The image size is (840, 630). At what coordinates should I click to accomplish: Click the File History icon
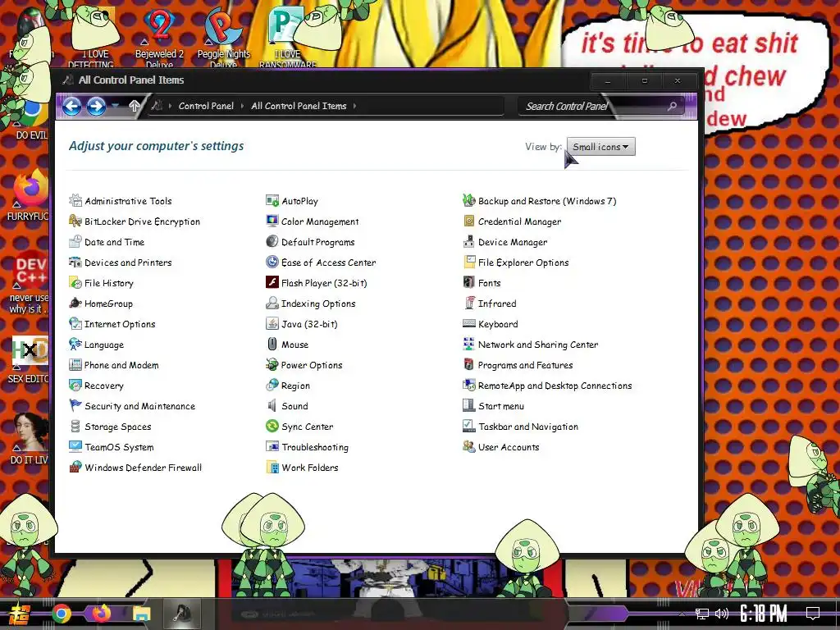pos(75,283)
